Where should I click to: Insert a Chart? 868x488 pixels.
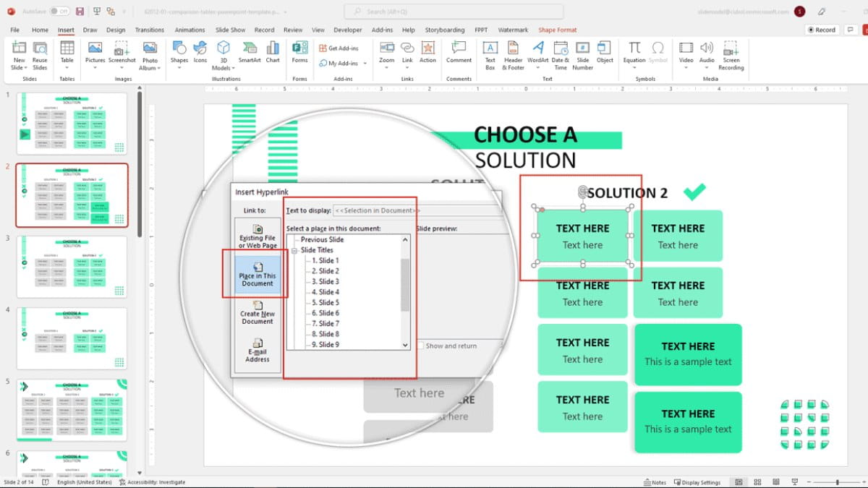(x=273, y=51)
